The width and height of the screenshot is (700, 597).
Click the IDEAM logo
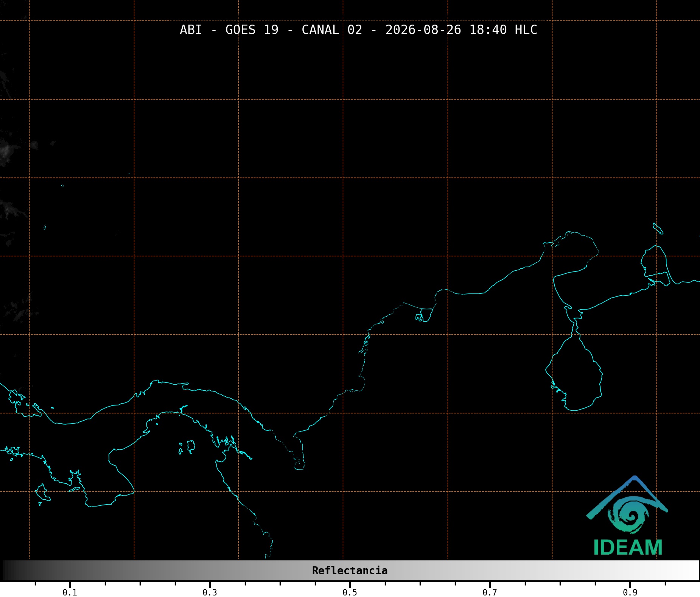627,516
